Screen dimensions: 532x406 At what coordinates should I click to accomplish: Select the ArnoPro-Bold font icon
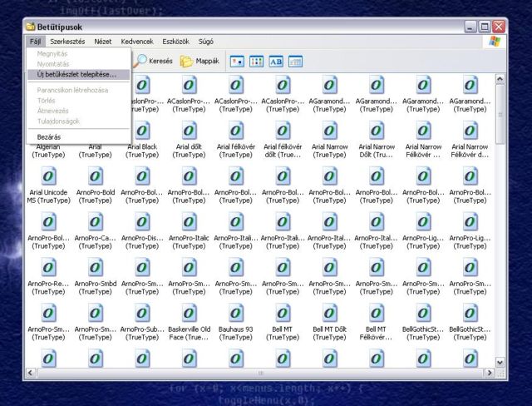pos(96,177)
